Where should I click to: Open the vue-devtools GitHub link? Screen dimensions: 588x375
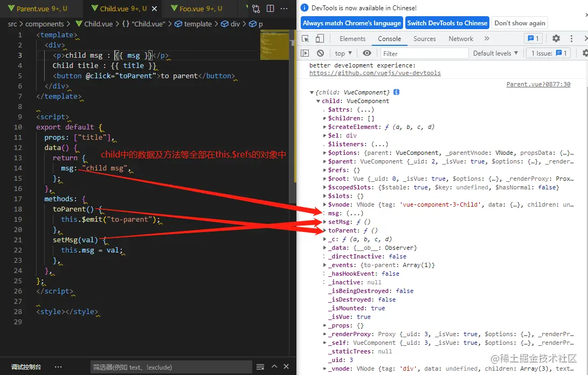pyautogui.click(x=375, y=73)
